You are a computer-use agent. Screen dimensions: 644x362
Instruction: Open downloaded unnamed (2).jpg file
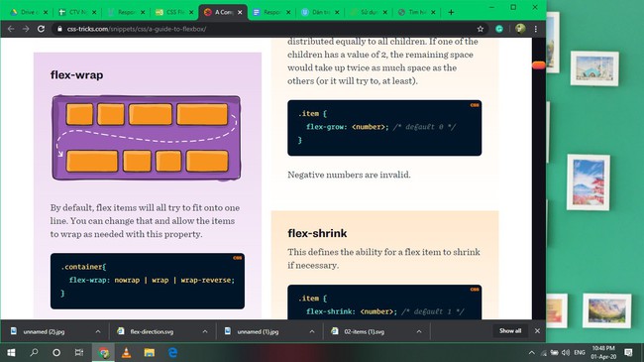[x=44, y=331]
